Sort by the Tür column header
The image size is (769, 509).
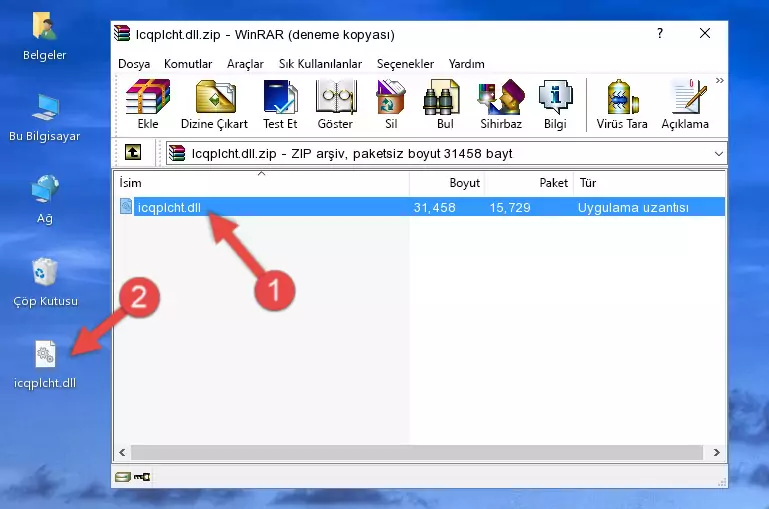(x=649, y=183)
